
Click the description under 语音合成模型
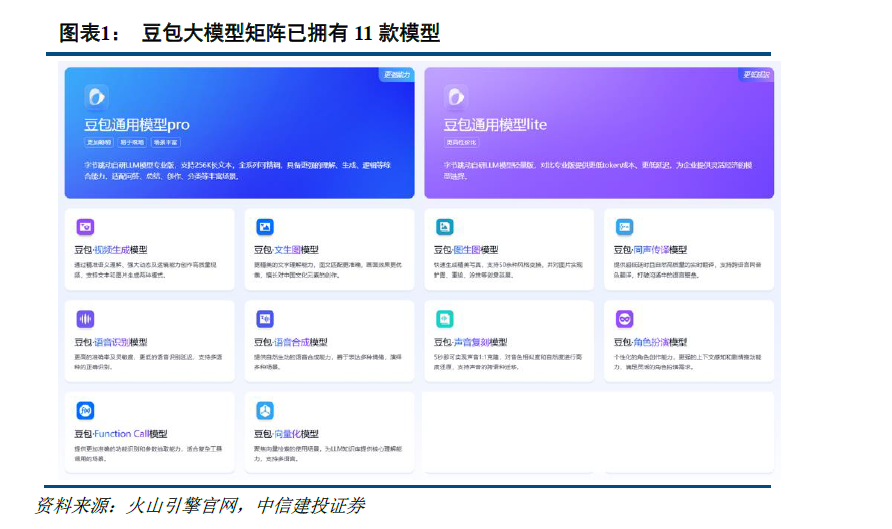[x=328, y=362]
